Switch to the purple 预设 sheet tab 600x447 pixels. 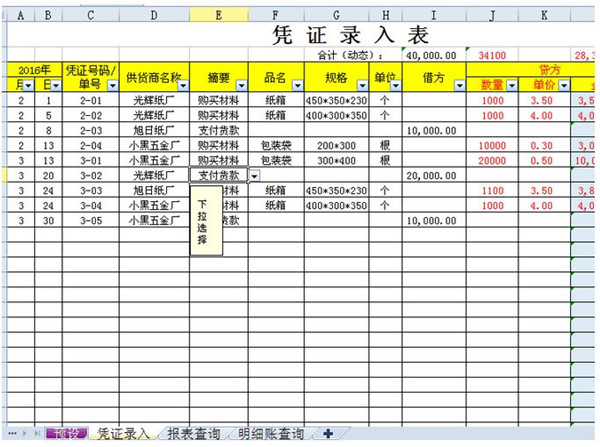tap(67, 434)
